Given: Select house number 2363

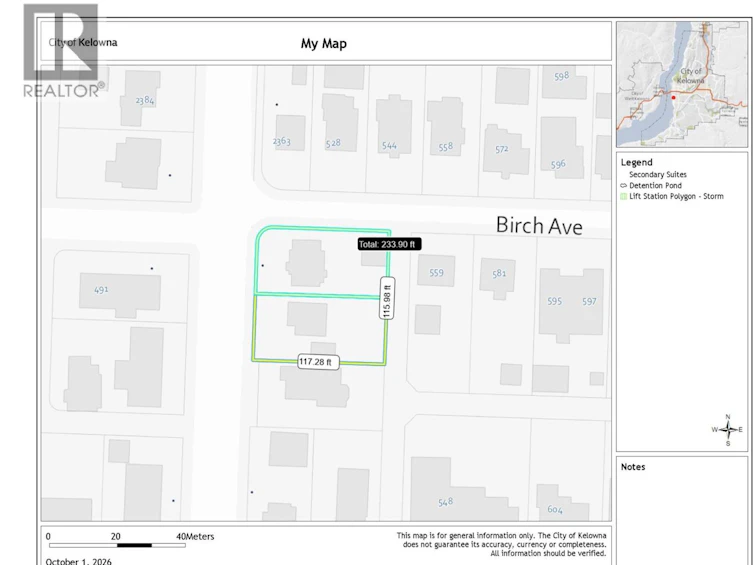Looking at the screenshot, I should [x=281, y=141].
